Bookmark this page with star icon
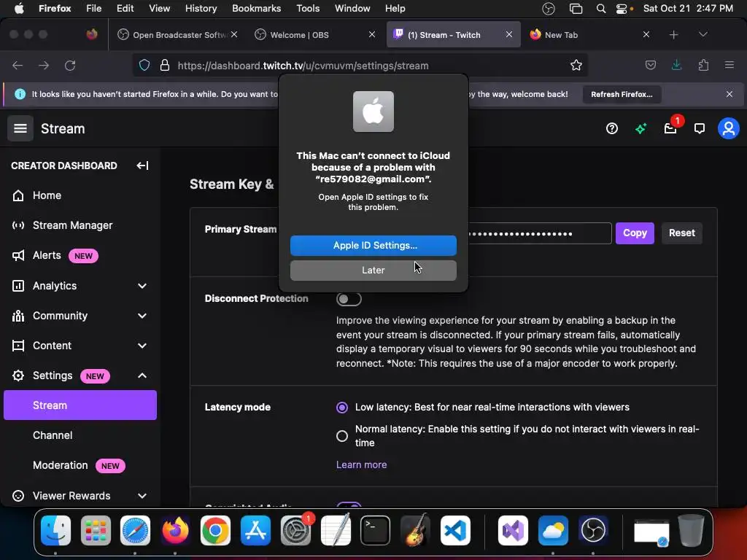747x560 pixels. click(x=576, y=65)
